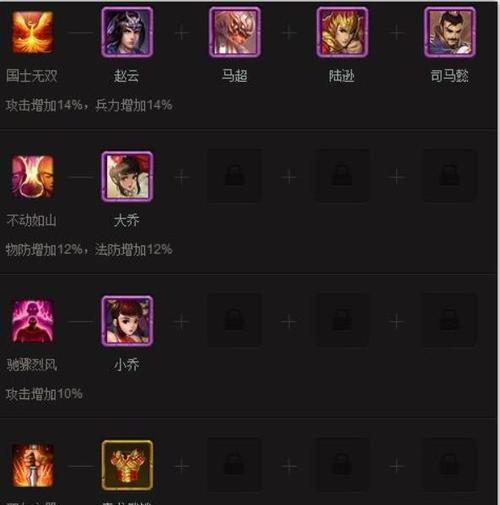Image resolution: width=500 pixels, height=505 pixels.
Task: Select the 陆逊 hero portrait
Action: pyautogui.click(x=342, y=32)
